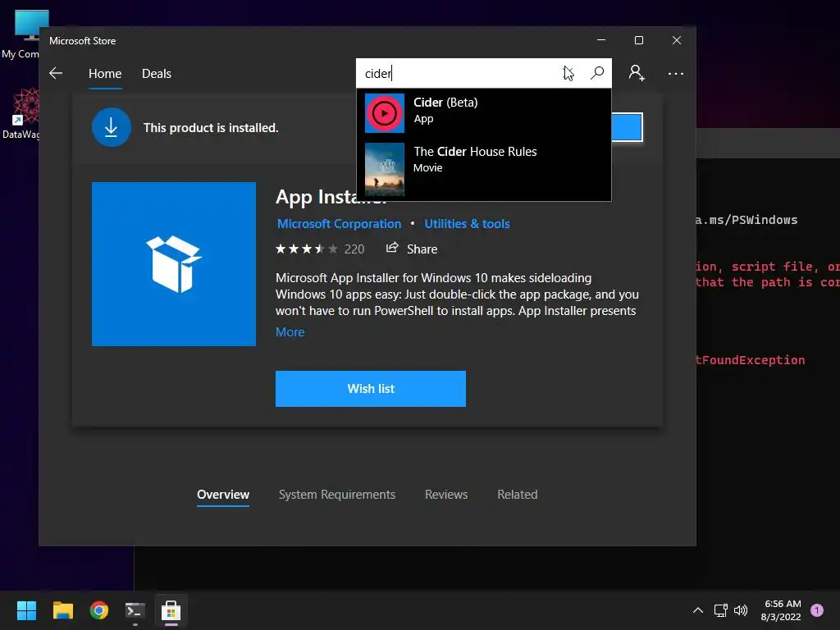The image size is (840, 630).
Task: Open the clock showing 6:56 AM
Action: (782, 610)
